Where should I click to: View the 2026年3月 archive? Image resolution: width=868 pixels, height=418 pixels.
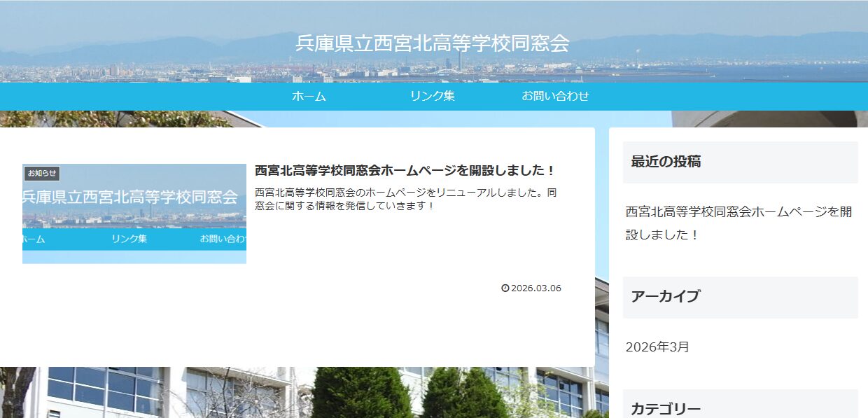(x=657, y=347)
